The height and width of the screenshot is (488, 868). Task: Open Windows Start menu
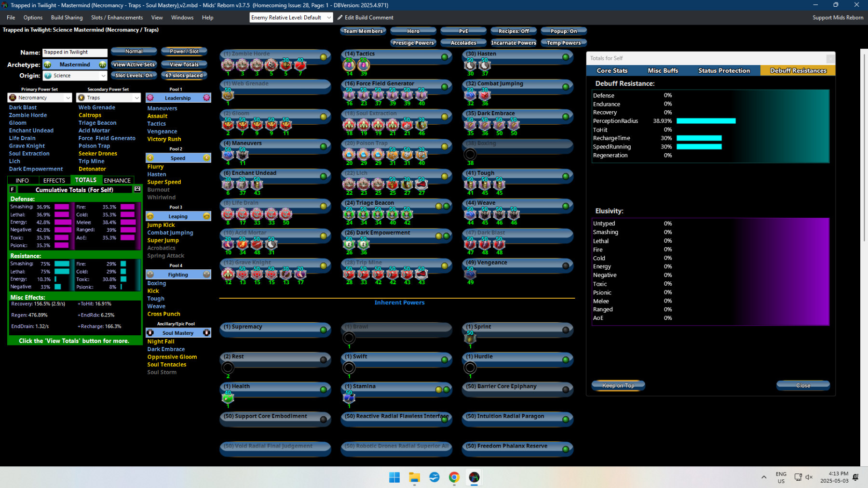pos(394,477)
